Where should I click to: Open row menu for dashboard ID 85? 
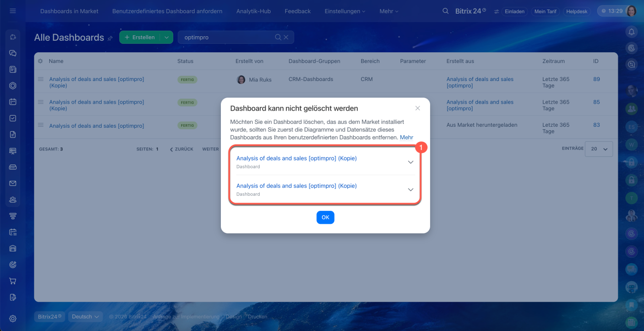(40, 102)
